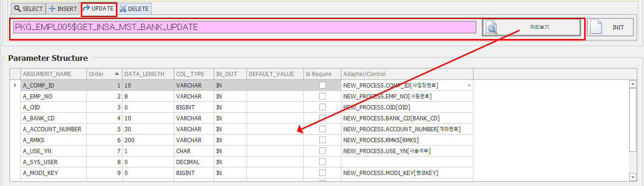Select the A_ACCOUNT_NUMBER argument cell
The height and width of the screenshot is (186, 644).
pos(53,129)
